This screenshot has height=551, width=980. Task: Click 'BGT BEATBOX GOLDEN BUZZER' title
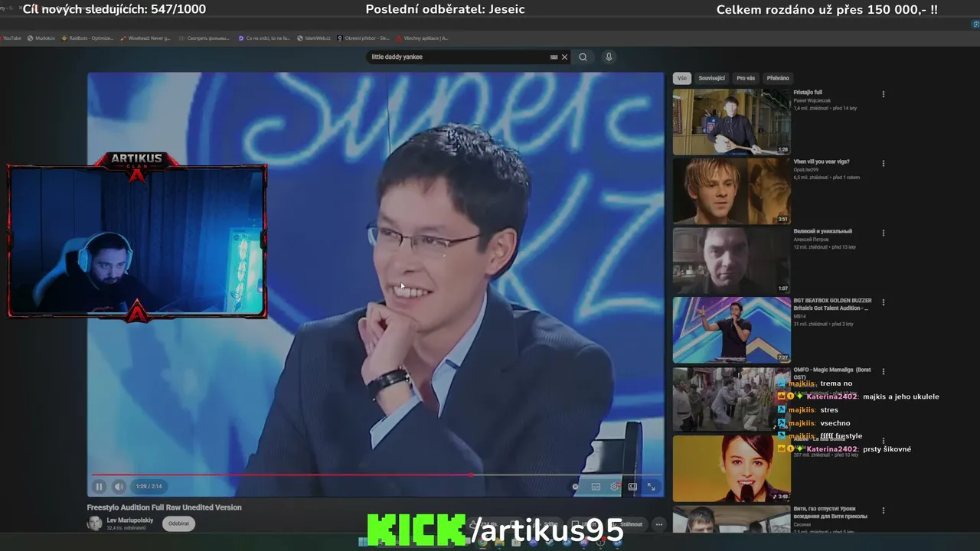click(x=832, y=305)
